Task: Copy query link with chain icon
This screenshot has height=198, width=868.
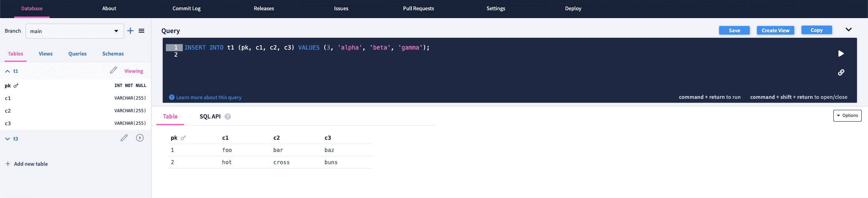Action: click(x=841, y=72)
